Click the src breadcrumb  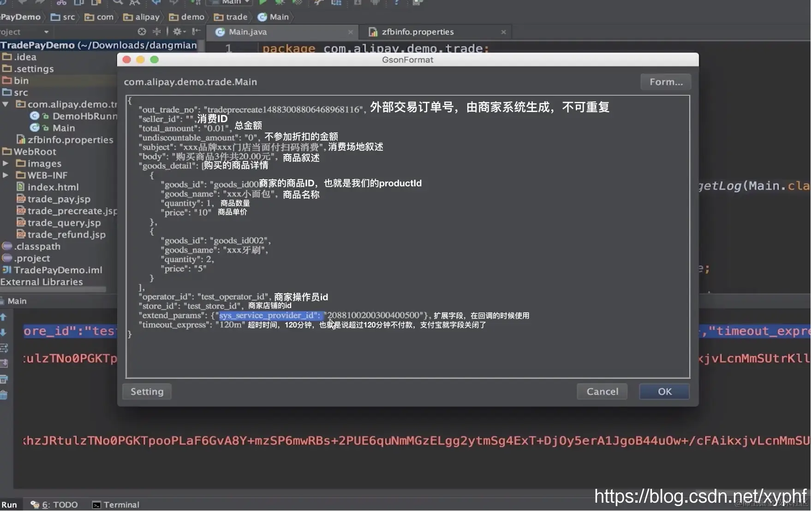click(63, 17)
